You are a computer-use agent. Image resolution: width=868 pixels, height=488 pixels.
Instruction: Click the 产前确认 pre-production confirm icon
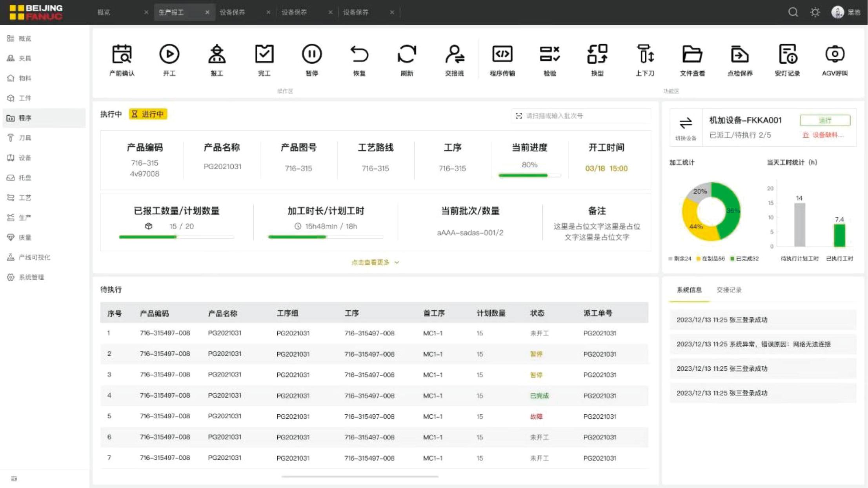(x=122, y=54)
